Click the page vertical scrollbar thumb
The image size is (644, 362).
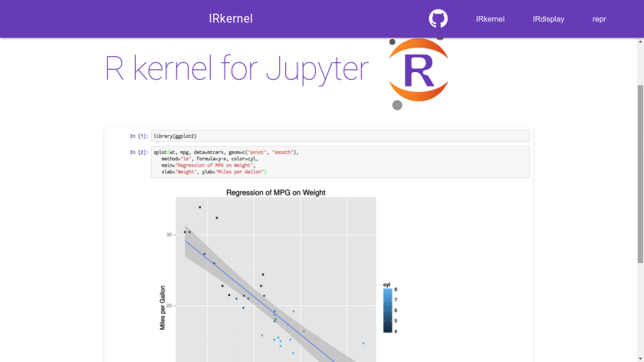coord(640,174)
